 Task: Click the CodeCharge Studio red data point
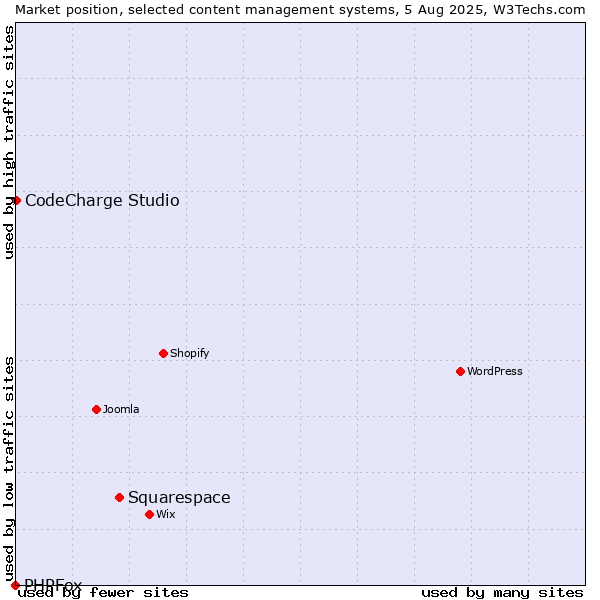(16, 201)
